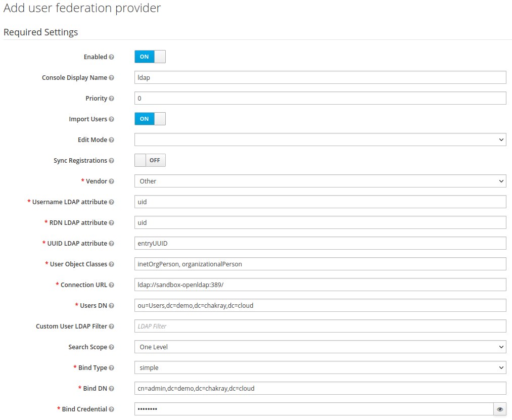This screenshot has height=420, width=512.
Task: Click the Connection URL input field
Action: pos(320,285)
